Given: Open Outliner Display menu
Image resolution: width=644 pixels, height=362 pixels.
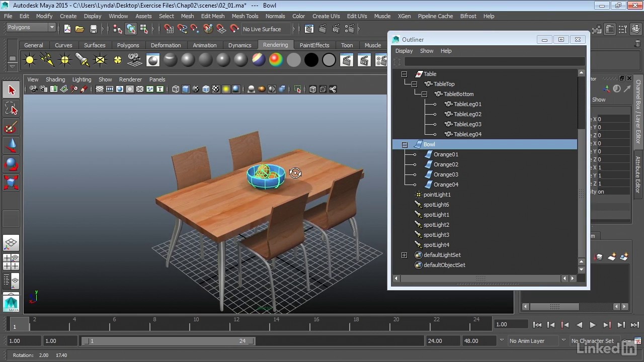Looking at the screenshot, I should click(x=404, y=51).
